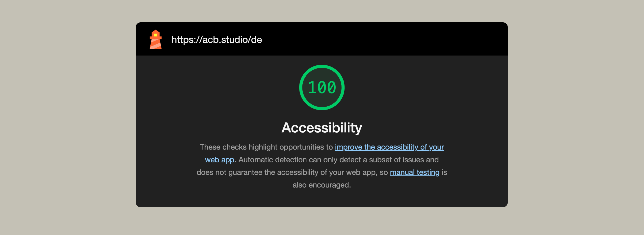
Task: Click the word "encouraged" in the last line
Action: (329, 185)
